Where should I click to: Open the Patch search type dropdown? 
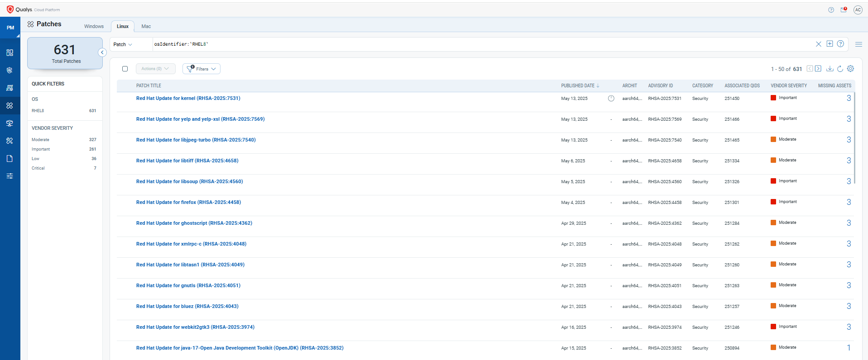(x=123, y=44)
